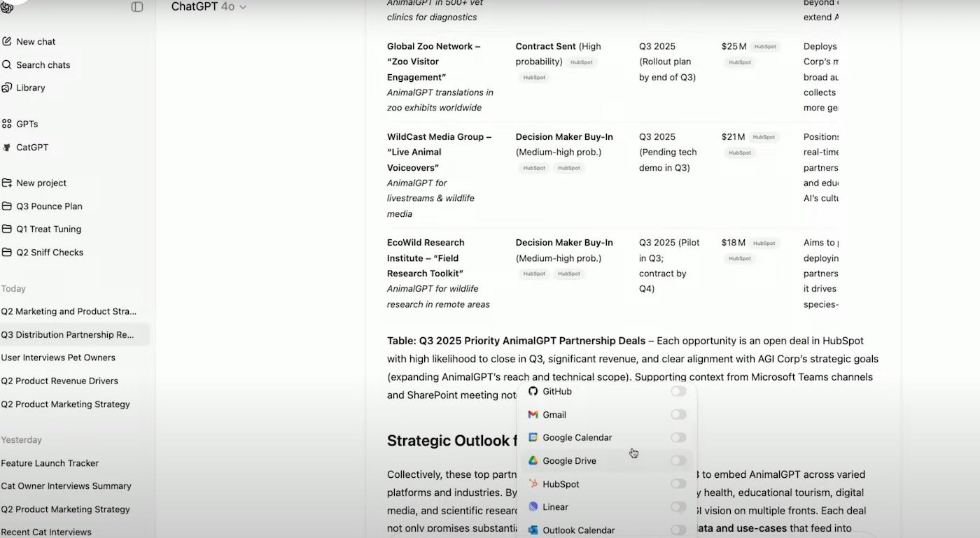Viewport: 980px width, 538px height.
Task: Turn on the Gmail connector
Action: point(678,415)
